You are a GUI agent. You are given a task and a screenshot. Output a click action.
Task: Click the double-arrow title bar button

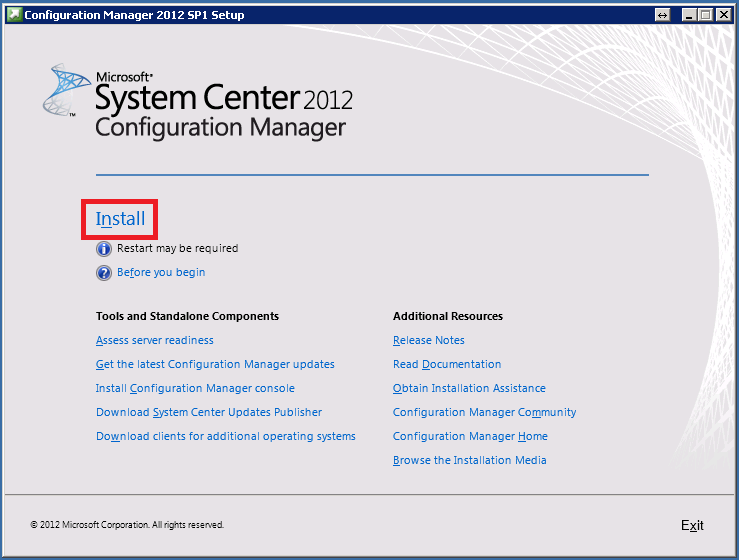point(662,15)
